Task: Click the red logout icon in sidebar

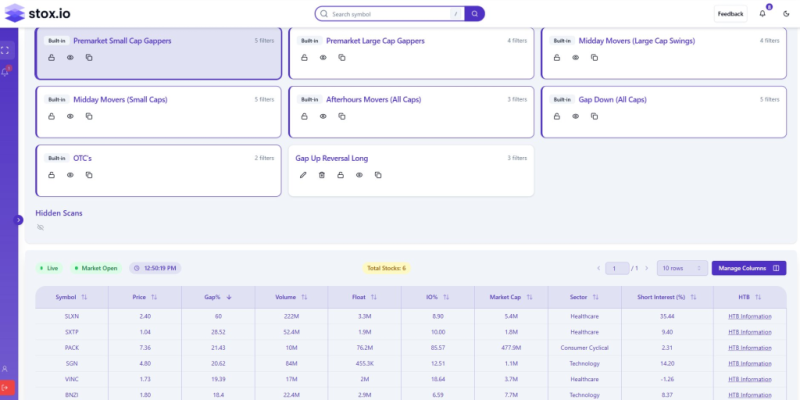Action: pos(6,387)
